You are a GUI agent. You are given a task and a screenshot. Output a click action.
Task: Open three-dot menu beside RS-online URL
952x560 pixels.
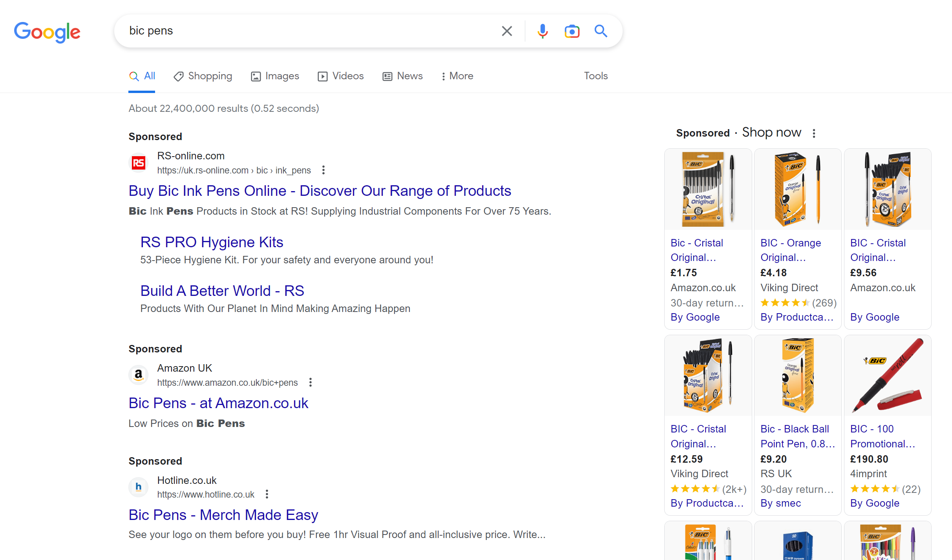(323, 170)
